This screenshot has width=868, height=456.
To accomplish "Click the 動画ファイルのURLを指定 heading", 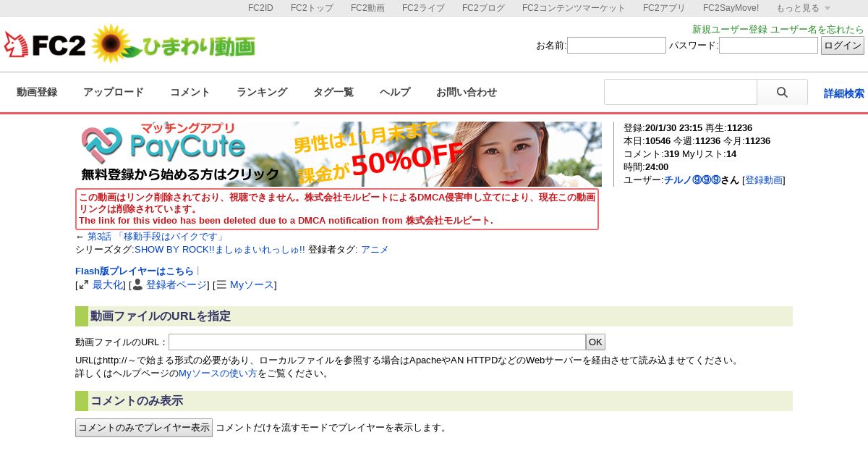I will point(161,316).
